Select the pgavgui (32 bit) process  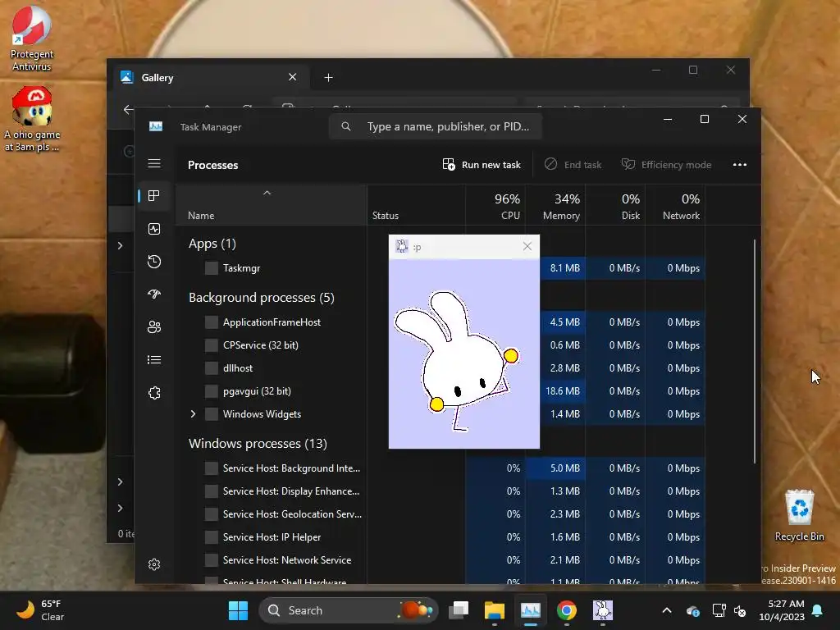click(440, 391)
